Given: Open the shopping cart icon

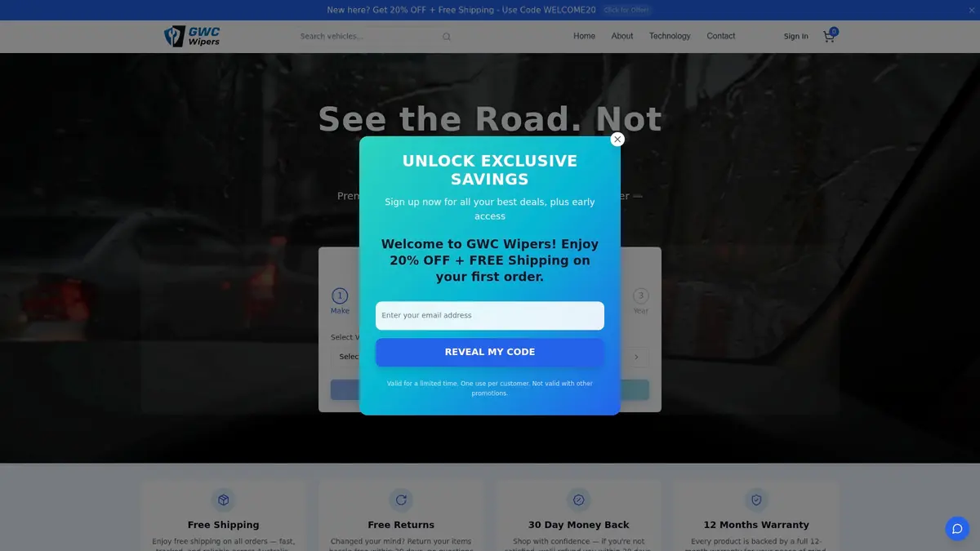Looking at the screenshot, I should point(830,36).
